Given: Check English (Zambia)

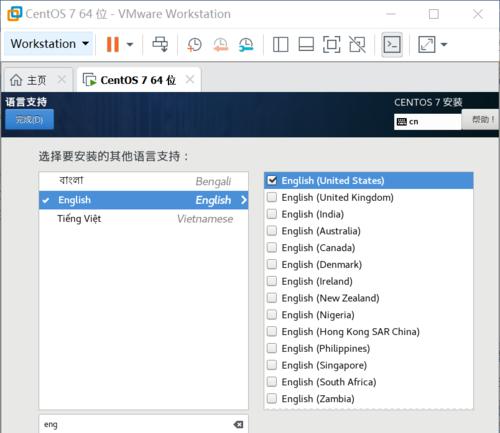Looking at the screenshot, I should [x=272, y=398].
